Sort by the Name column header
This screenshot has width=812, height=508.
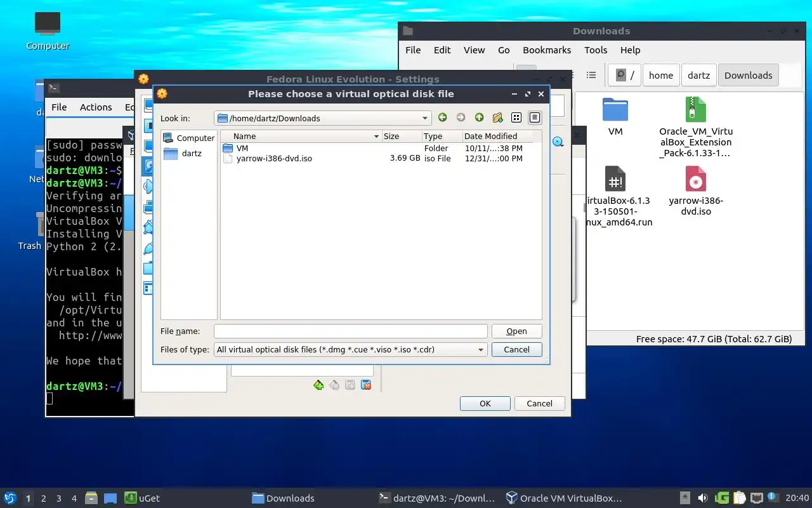(301, 136)
